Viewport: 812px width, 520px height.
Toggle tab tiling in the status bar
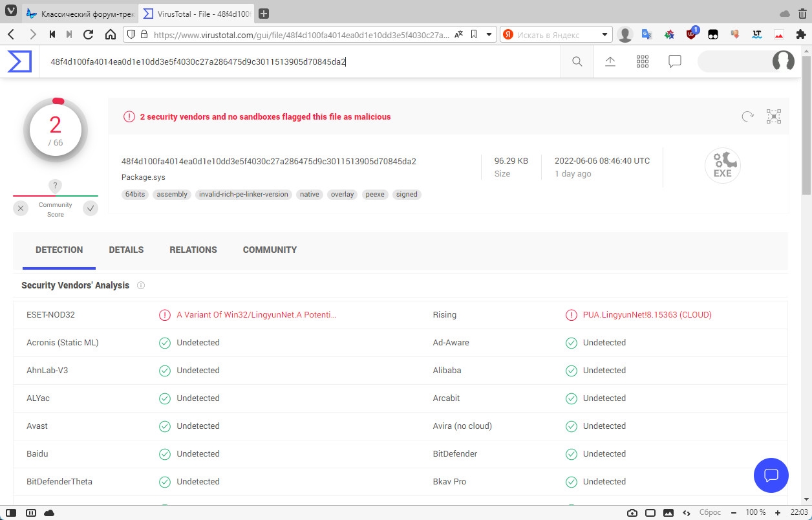pyautogui.click(x=30, y=512)
